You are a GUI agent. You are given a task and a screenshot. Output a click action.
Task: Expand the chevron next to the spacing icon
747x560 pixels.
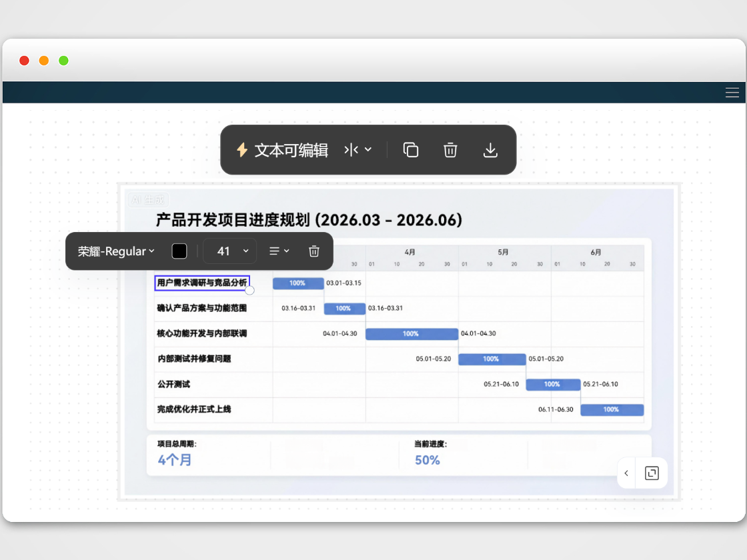pos(367,150)
